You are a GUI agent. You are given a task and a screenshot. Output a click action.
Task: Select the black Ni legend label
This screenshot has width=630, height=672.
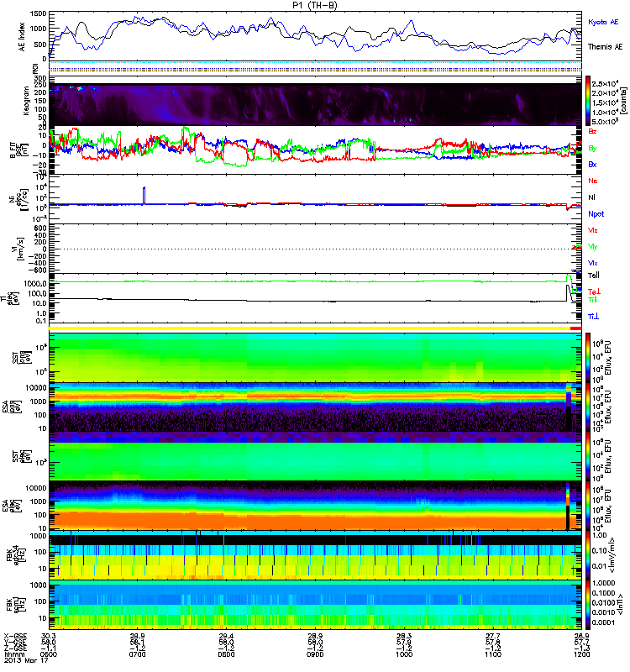591,197
